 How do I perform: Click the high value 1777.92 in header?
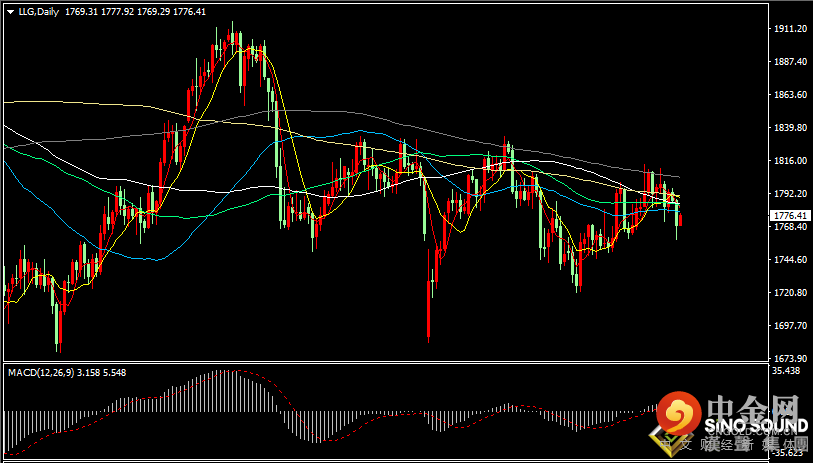[x=117, y=12]
